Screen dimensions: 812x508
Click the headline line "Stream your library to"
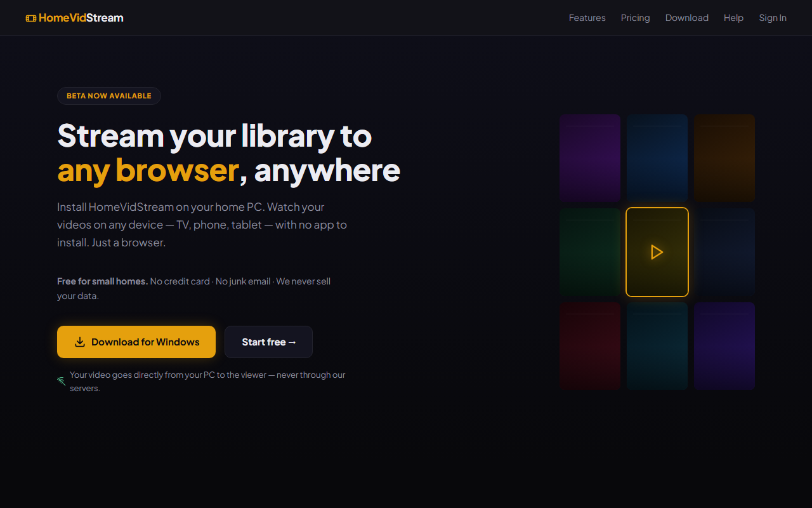point(214,136)
